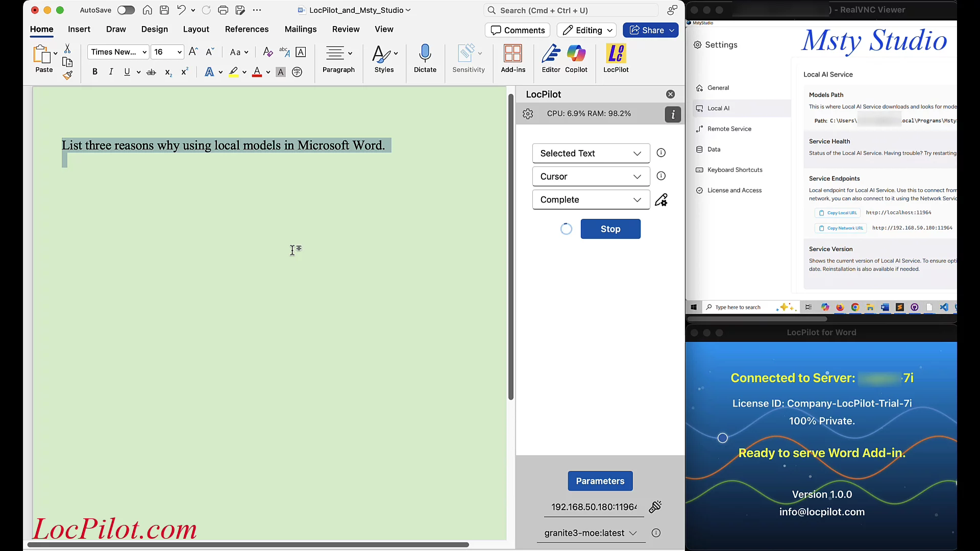Image resolution: width=980 pixels, height=551 pixels.
Task: Click the Cut scissors icon
Action: pos(67,48)
